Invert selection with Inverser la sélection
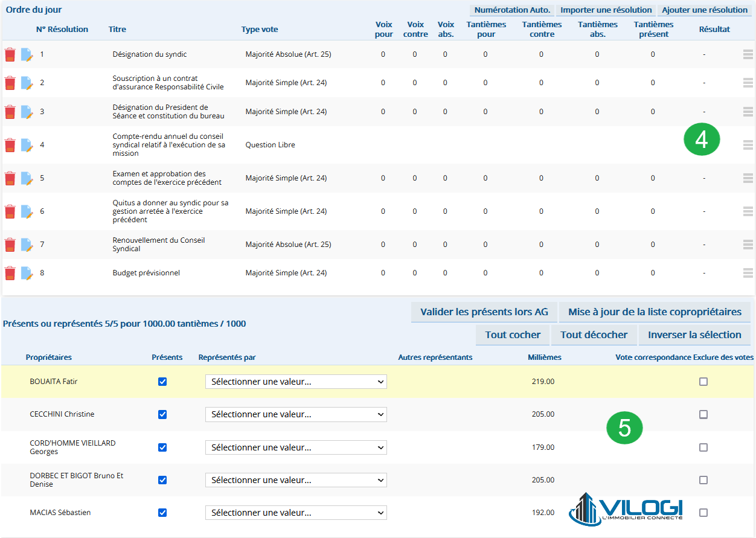The height and width of the screenshot is (538, 756). pyautogui.click(x=694, y=335)
